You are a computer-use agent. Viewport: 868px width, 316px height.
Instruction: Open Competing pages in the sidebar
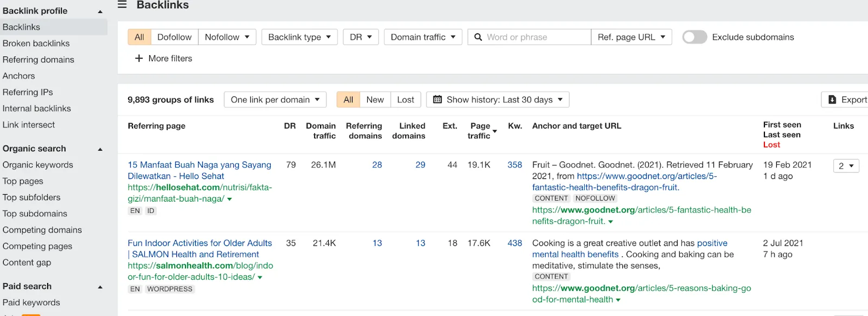click(37, 246)
